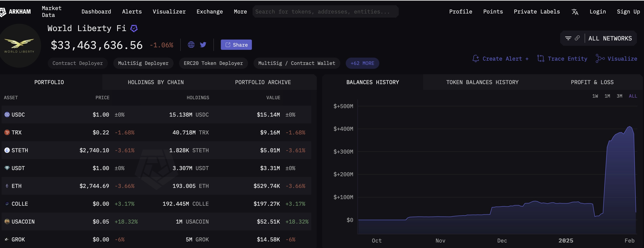This screenshot has height=248, width=644.
Task: Open the More navigation menu
Action: click(240, 12)
